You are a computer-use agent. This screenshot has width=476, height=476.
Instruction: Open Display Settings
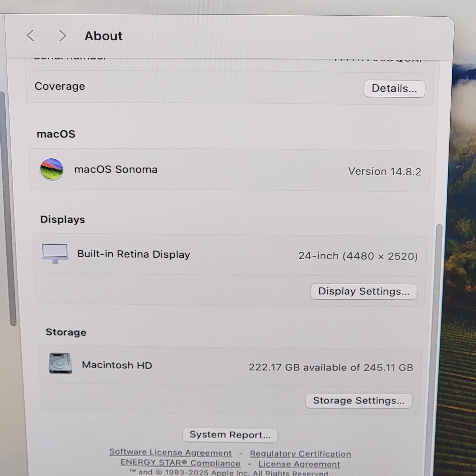click(364, 292)
